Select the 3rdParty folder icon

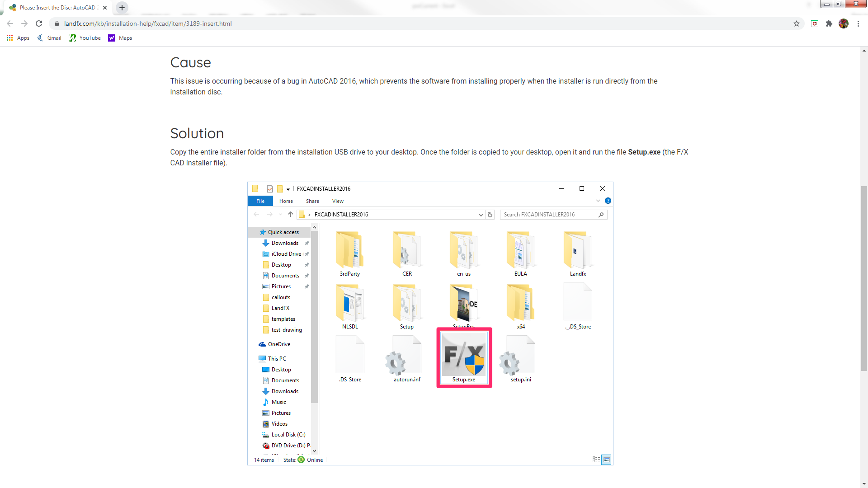tap(350, 249)
